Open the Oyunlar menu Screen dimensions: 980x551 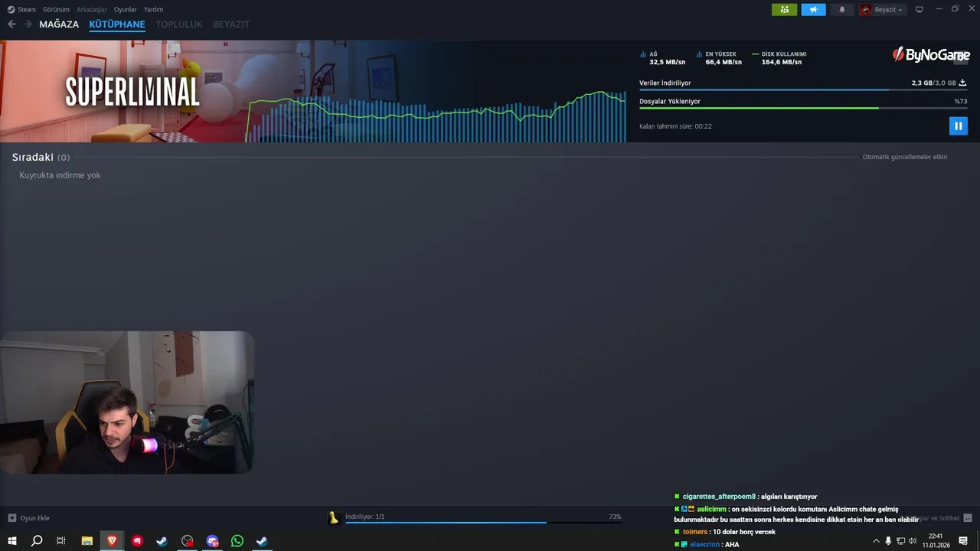(125, 10)
